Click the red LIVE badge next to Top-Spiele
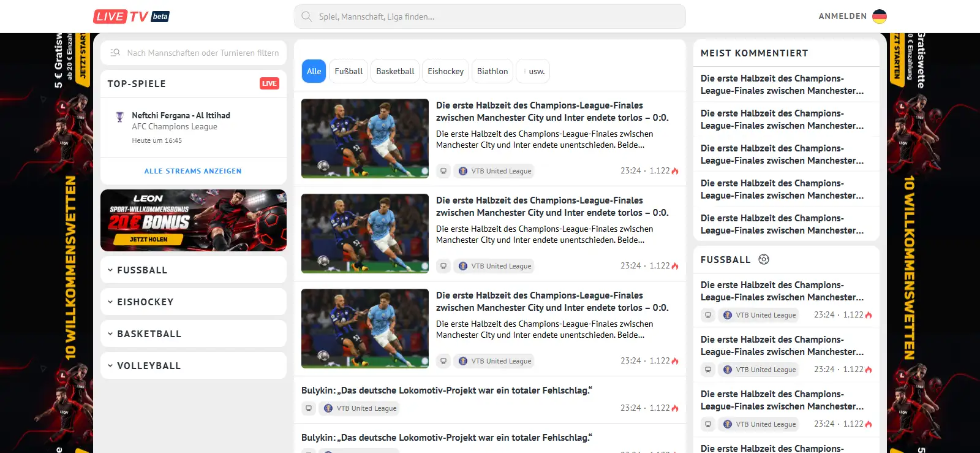The image size is (980, 453). (269, 83)
